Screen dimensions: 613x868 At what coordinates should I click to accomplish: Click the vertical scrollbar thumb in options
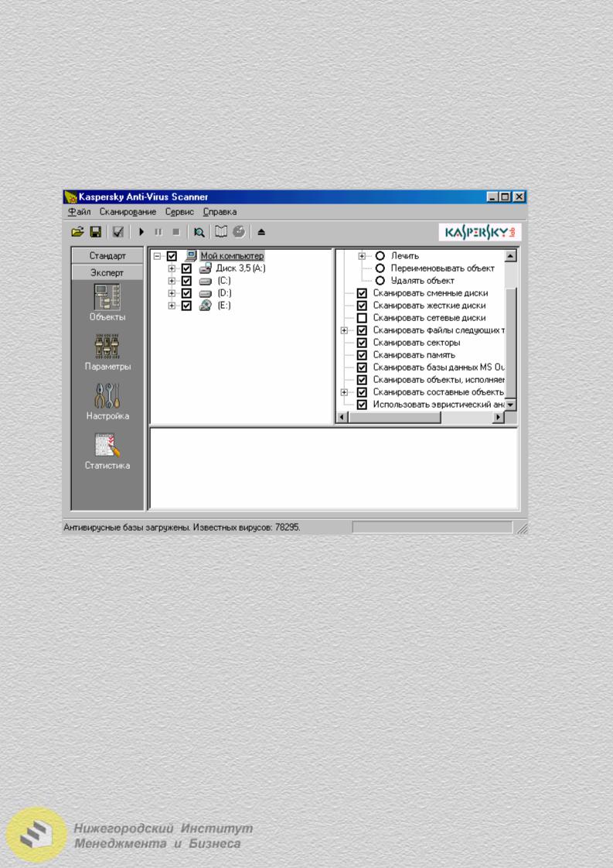point(511,343)
